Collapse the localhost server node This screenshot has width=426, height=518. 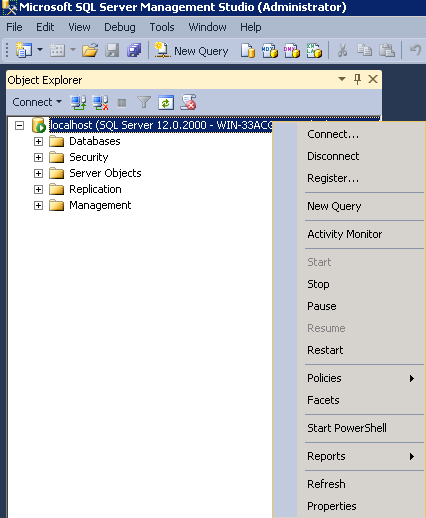(x=20, y=126)
